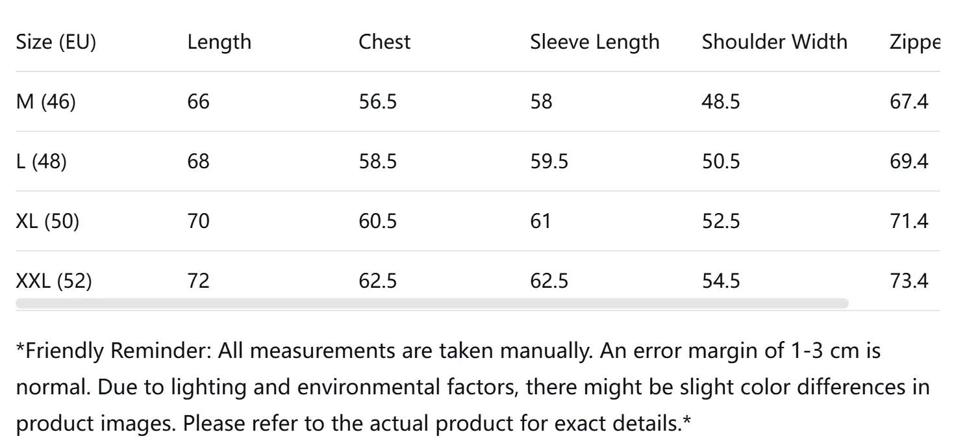
Task: Select Length value 70 in the XL row
Action: 198,222
